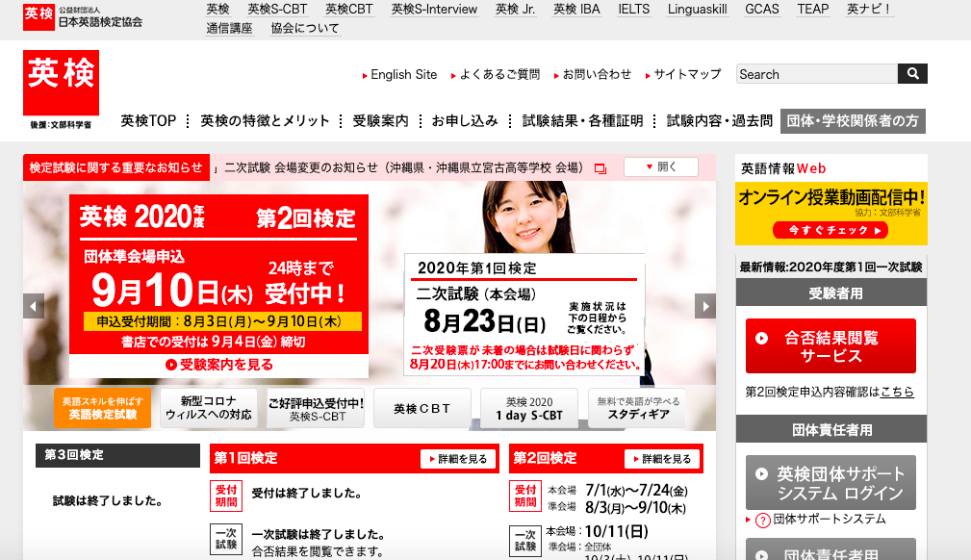Click 合否結果閲覧サービス red button

pyautogui.click(x=830, y=346)
